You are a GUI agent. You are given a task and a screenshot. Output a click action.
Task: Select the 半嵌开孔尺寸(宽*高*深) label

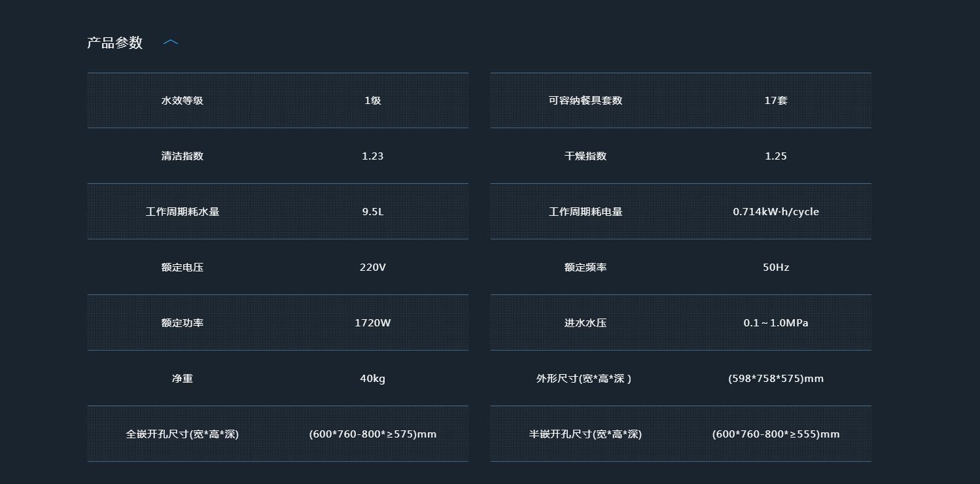coord(586,434)
